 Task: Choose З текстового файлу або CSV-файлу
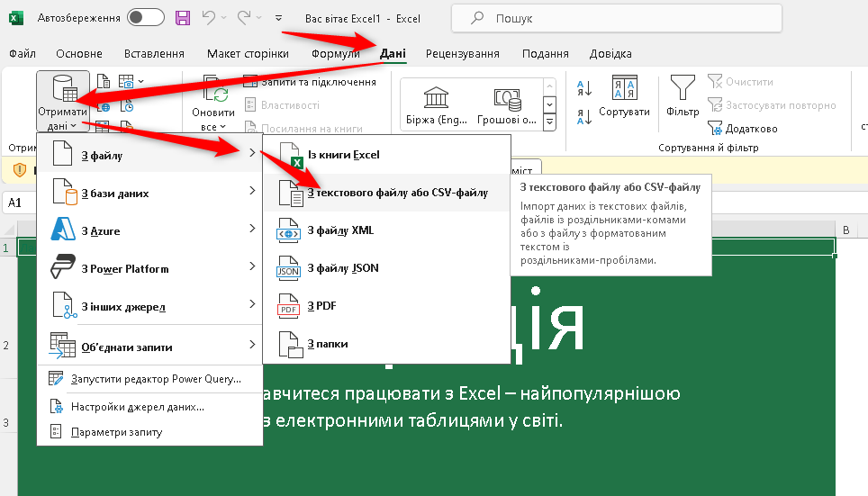pyautogui.click(x=386, y=193)
